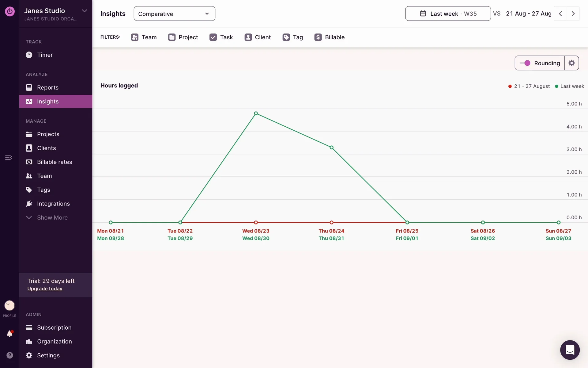This screenshot has width=588, height=368.
Task: Expand the Janes Studio workspace switcher
Action: [x=84, y=11]
